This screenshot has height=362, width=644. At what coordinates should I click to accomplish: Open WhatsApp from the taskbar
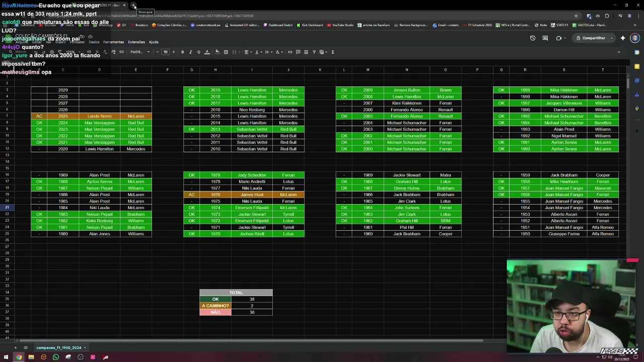point(56,357)
